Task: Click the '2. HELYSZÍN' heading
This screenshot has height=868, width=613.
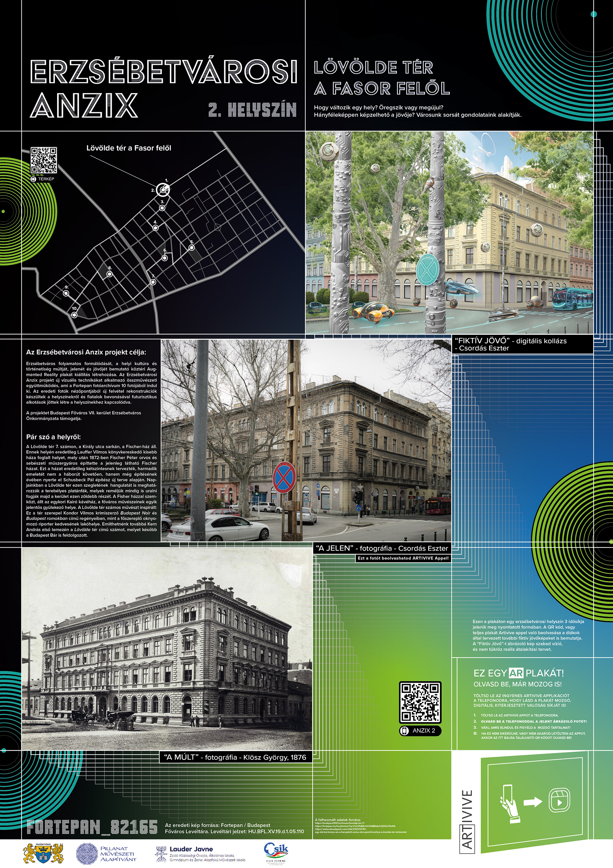Action: (253, 110)
